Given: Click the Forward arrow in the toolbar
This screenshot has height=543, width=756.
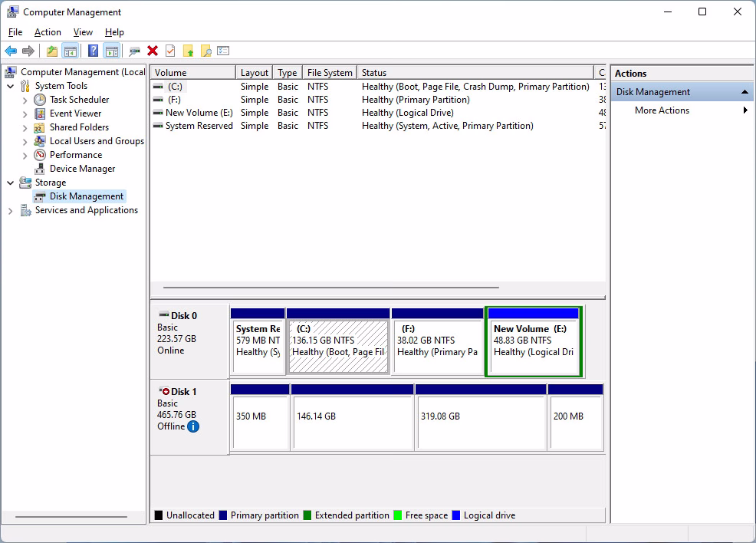Looking at the screenshot, I should coord(28,51).
